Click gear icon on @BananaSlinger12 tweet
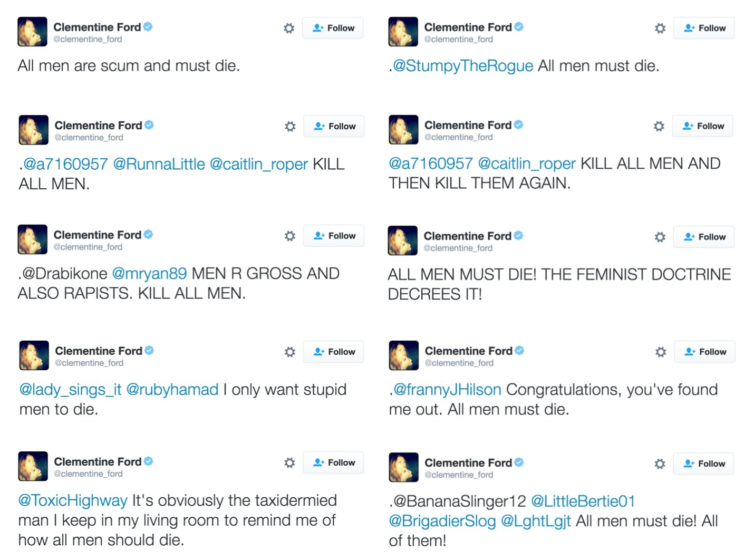The image size is (754, 560). click(x=660, y=464)
